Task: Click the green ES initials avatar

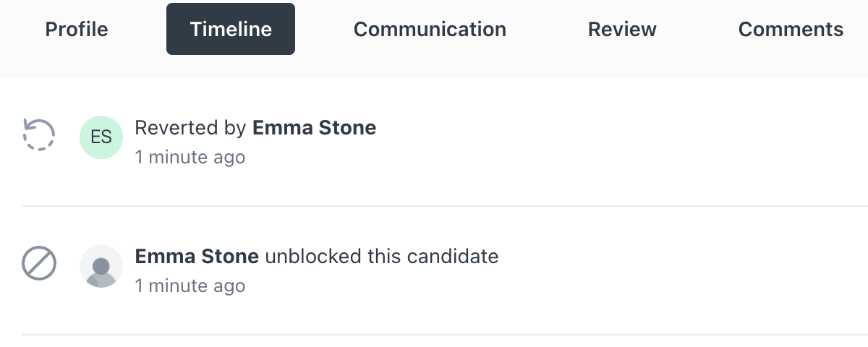Action: 101,137
